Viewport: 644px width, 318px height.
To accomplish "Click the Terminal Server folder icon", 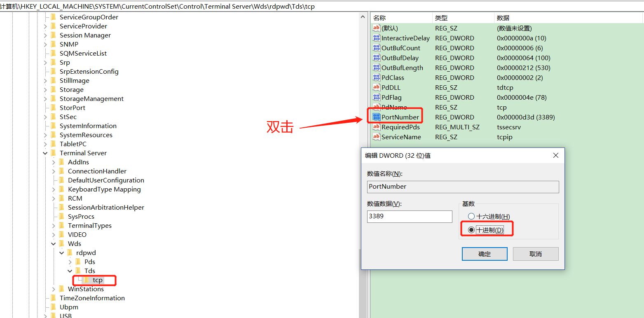I will click(53, 153).
